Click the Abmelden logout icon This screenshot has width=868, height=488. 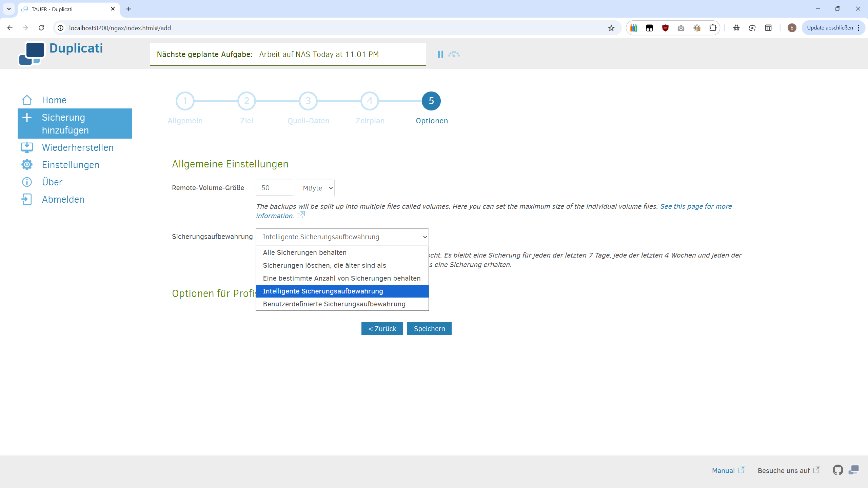(27, 199)
